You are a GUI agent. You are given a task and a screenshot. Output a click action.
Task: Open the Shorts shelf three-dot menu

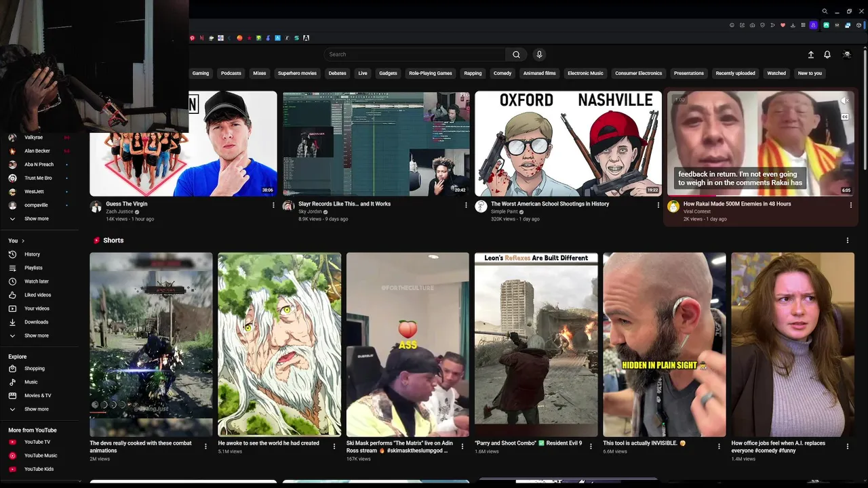click(x=847, y=241)
